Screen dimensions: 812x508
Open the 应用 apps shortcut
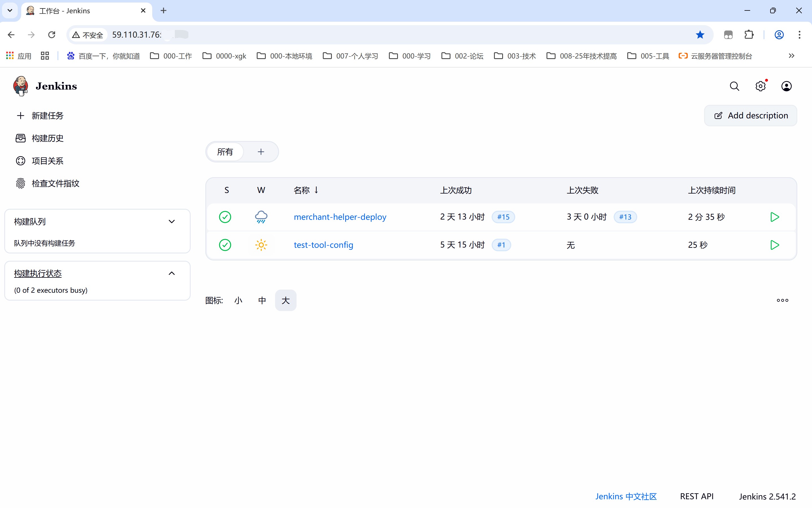click(x=19, y=56)
